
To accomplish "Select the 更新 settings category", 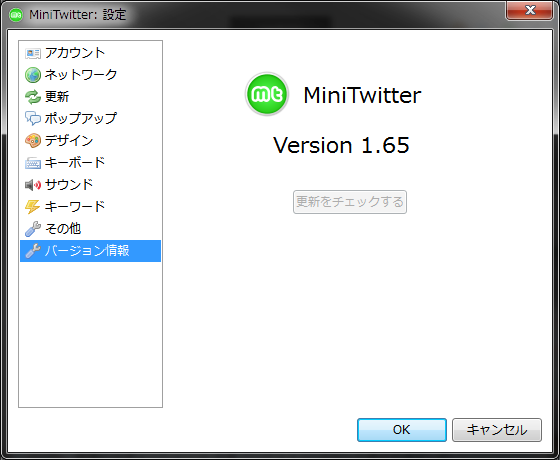I will pyautogui.click(x=90, y=97).
